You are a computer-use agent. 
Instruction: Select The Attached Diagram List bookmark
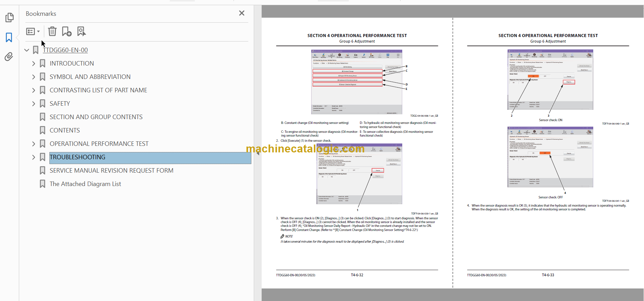pos(85,184)
